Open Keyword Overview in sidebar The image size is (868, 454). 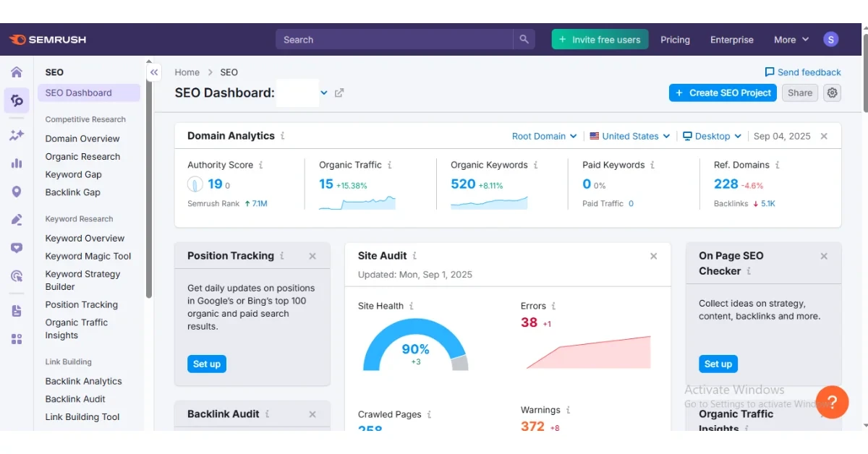tap(85, 239)
